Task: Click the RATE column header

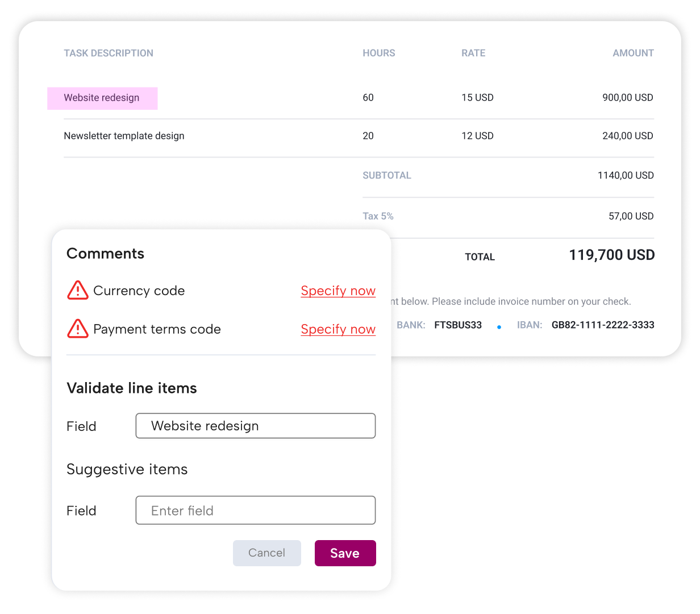Action: point(473,53)
